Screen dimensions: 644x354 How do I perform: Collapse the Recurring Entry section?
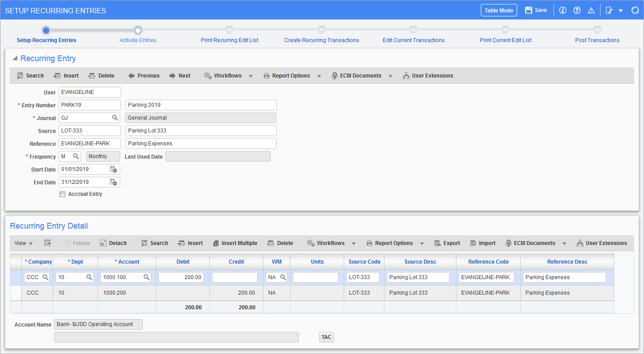tap(15, 58)
